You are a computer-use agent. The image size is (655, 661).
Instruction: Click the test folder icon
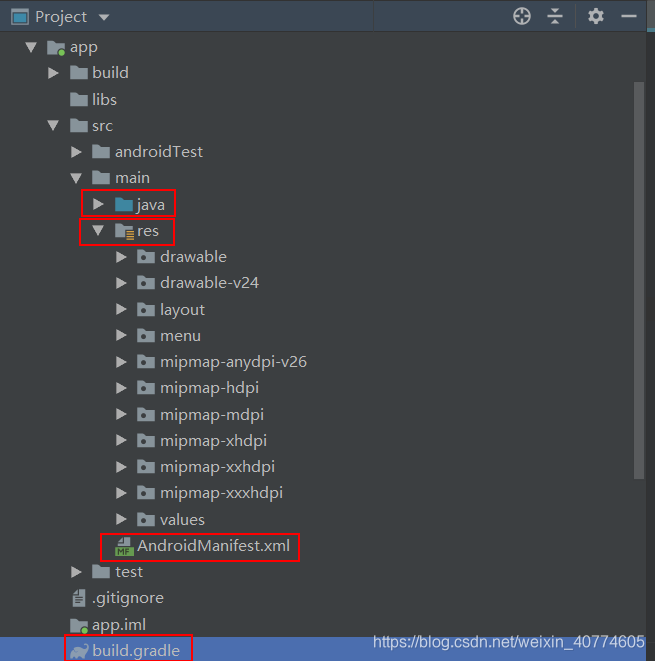point(101,572)
